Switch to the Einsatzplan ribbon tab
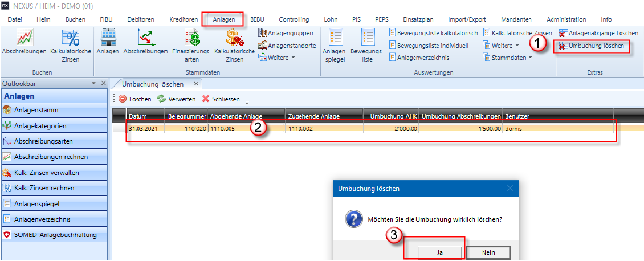The width and height of the screenshot is (644, 261). [x=418, y=19]
